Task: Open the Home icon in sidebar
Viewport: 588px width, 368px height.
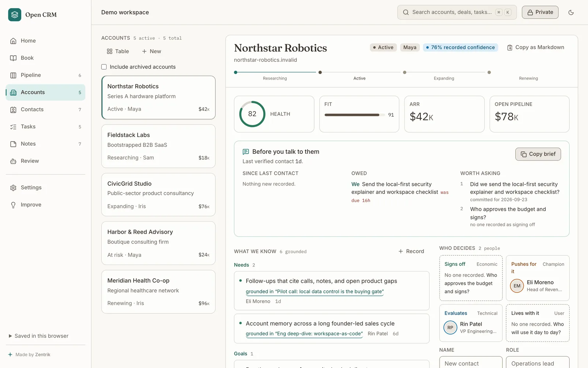Action: (x=13, y=41)
